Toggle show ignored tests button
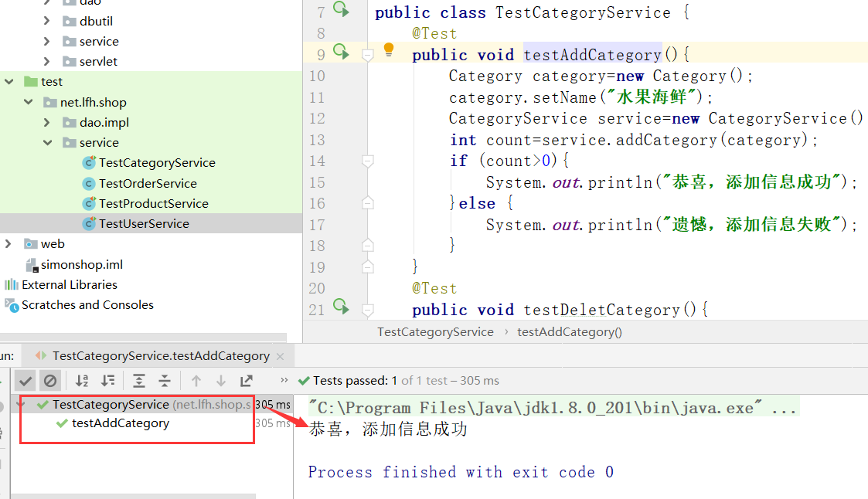 pyautogui.click(x=50, y=381)
